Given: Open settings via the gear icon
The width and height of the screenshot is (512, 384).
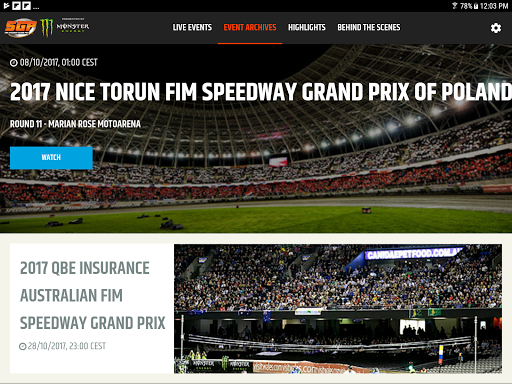Looking at the screenshot, I should pos(496,28).
